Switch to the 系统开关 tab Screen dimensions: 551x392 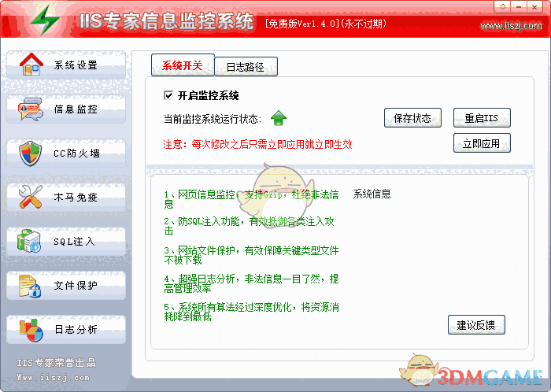[x=183, y=65]
